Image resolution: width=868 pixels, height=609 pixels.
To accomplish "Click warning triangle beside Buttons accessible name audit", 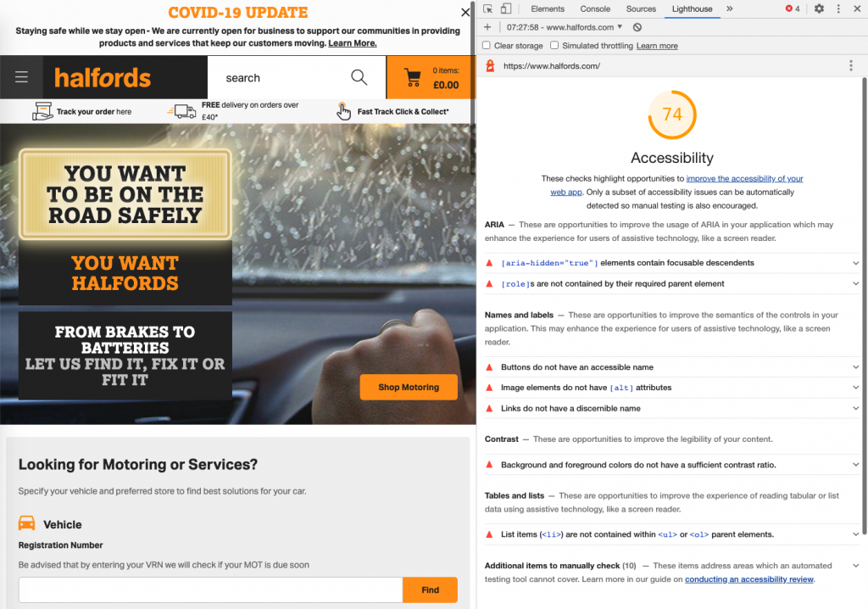I will (489, 366).
